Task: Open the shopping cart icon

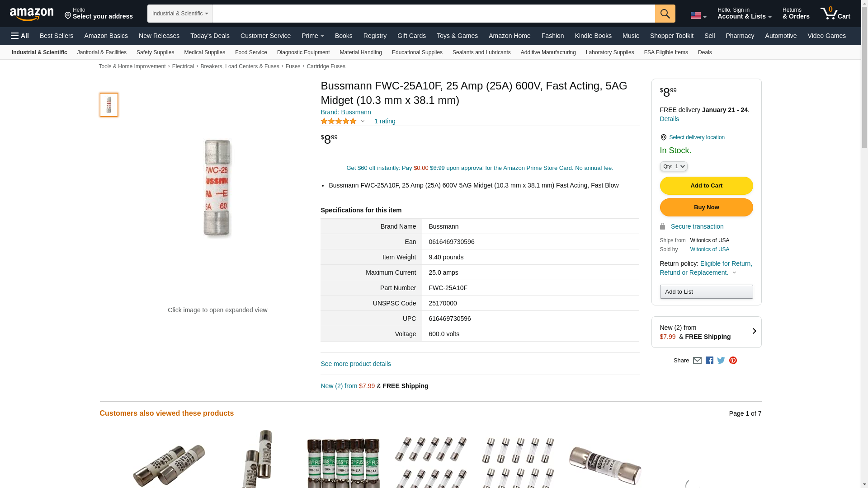Action: coord(835,14)
